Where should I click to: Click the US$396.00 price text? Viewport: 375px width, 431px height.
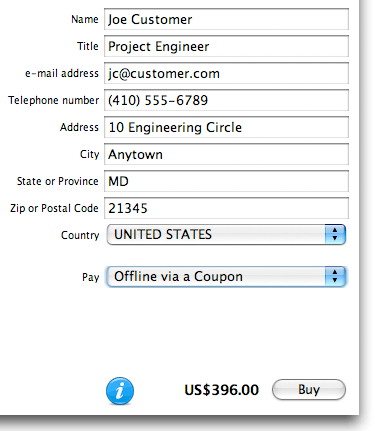(222, 390)
